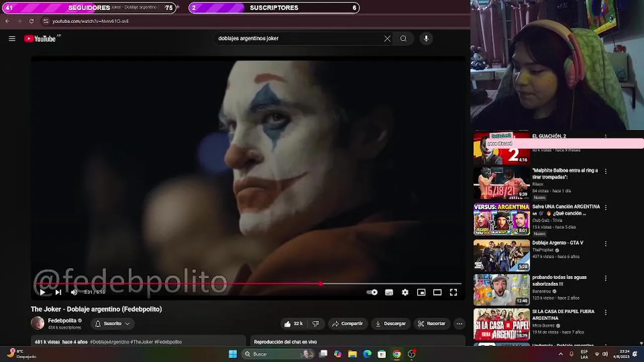644x362 pixels.
Task: Open the tray speaker volume icon
Action: click(605, 354)
